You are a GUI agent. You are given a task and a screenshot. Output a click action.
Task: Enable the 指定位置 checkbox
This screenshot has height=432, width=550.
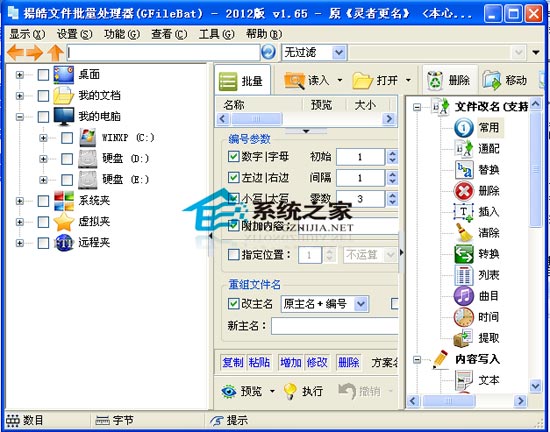click(x=233, y=255)
